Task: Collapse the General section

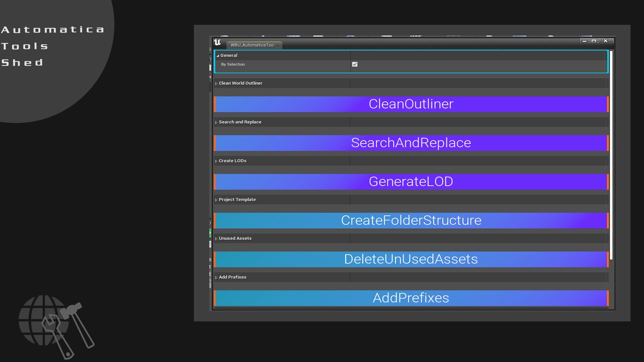Action: 218,56
